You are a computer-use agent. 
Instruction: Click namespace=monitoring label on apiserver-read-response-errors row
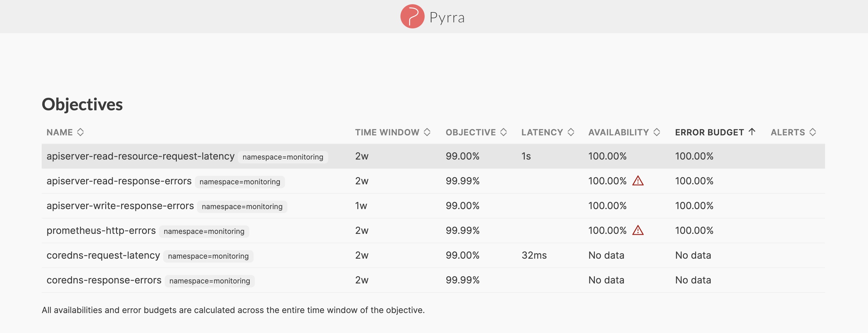click(240, 182)
